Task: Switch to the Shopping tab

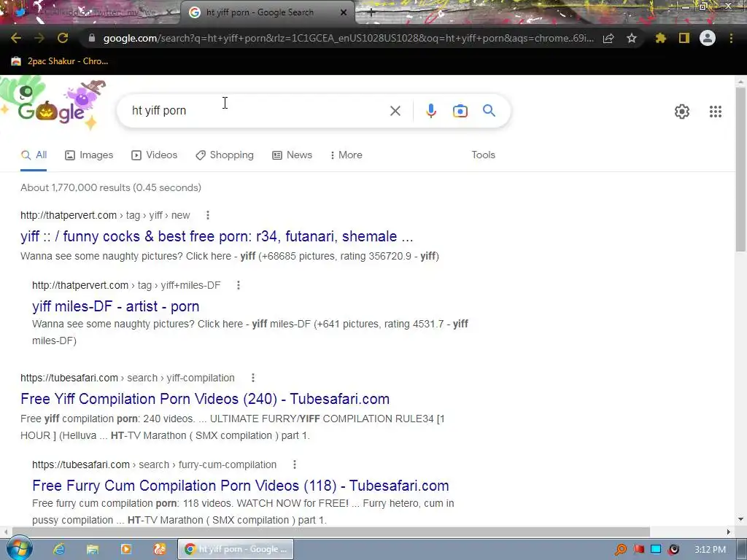Action: tap(225, 155)
